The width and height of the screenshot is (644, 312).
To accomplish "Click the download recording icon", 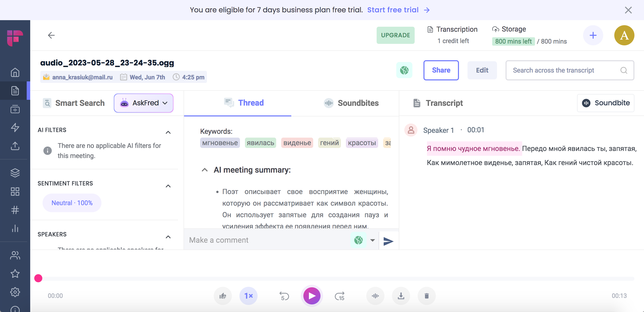I will 401,295.
